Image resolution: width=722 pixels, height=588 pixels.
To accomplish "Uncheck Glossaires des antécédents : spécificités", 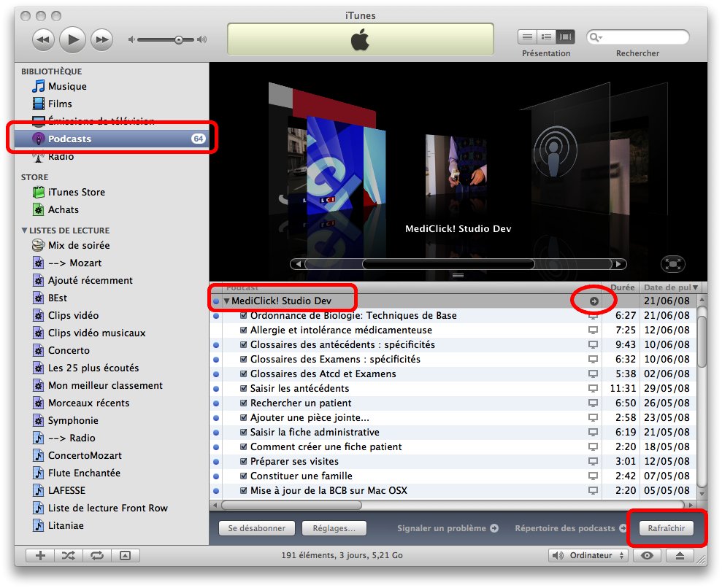I will (244, 344).
